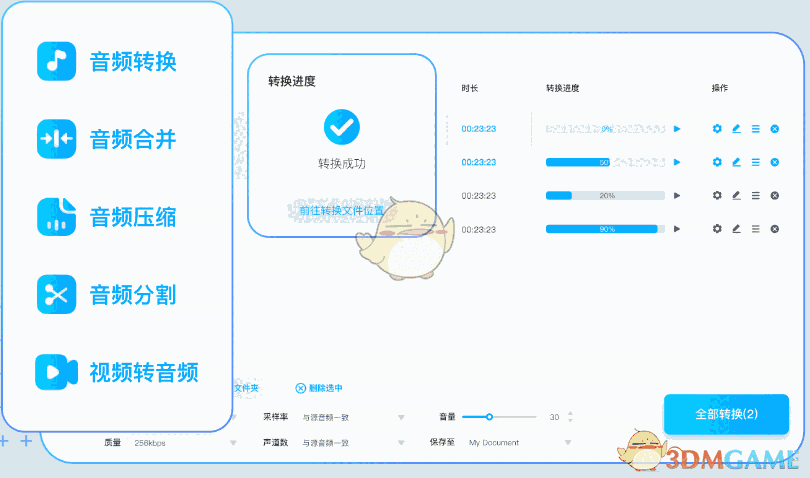Click the 时长 duration column header
Screen dimensions: 810x478
pyautogui.click(x=470, y=88)
